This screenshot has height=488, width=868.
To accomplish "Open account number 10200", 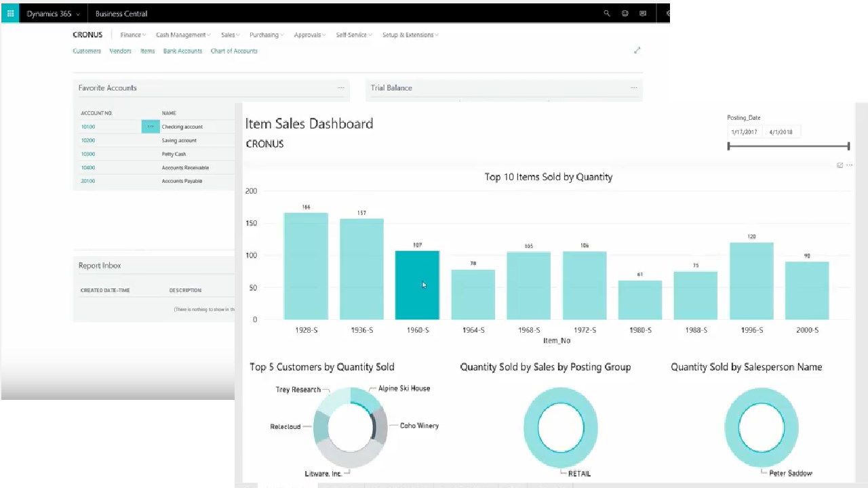I will coord(88,140).
